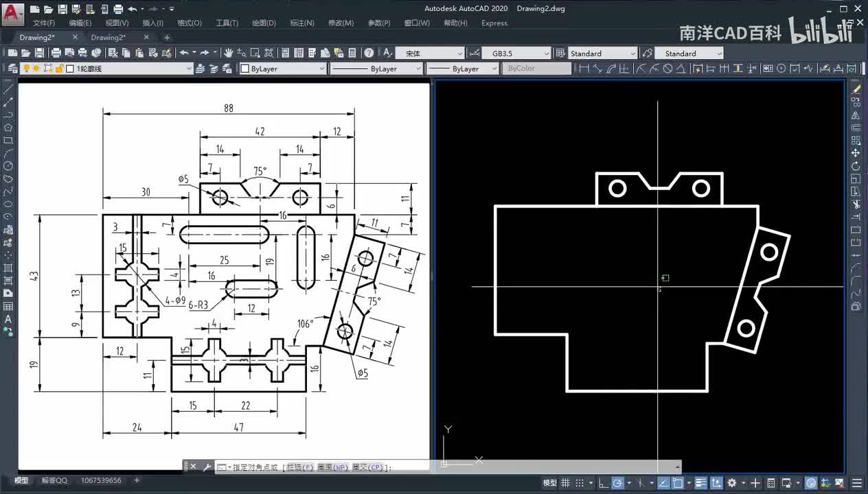Toggle lineweight display in status bar
The width and height of the screenshot is (868, 494).
[700, 483]
